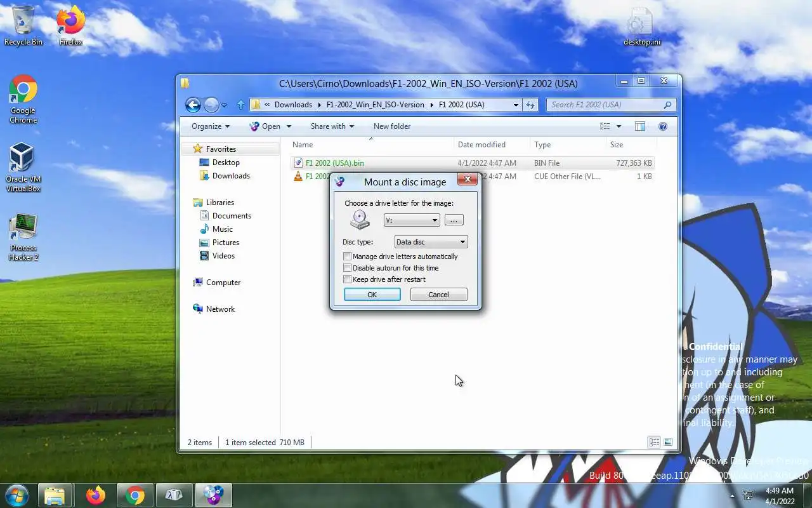The width and height of the screenshot is (812, 508).
Task: Click the VLC cone icon of the CUE file
Action: (298, 177)
